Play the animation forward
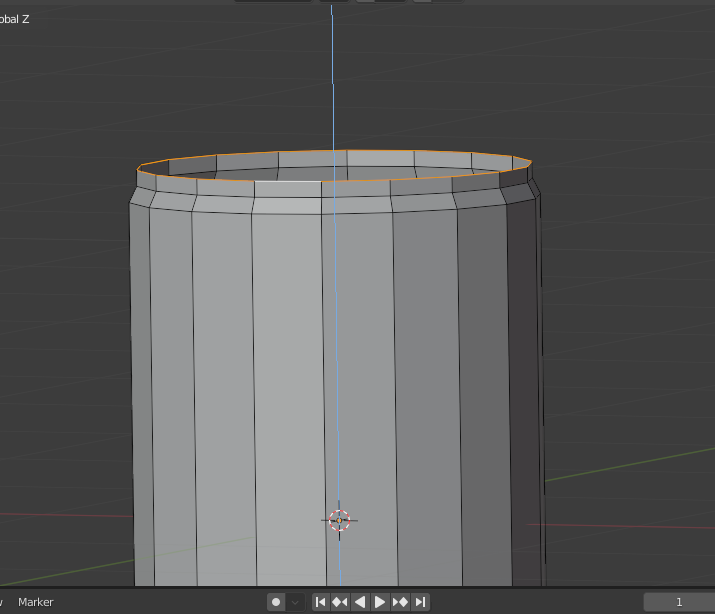 click(380, 602)
